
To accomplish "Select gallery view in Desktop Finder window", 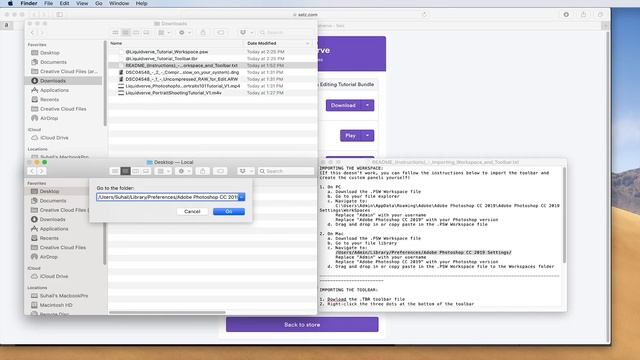I will click(x=146, y=171).
